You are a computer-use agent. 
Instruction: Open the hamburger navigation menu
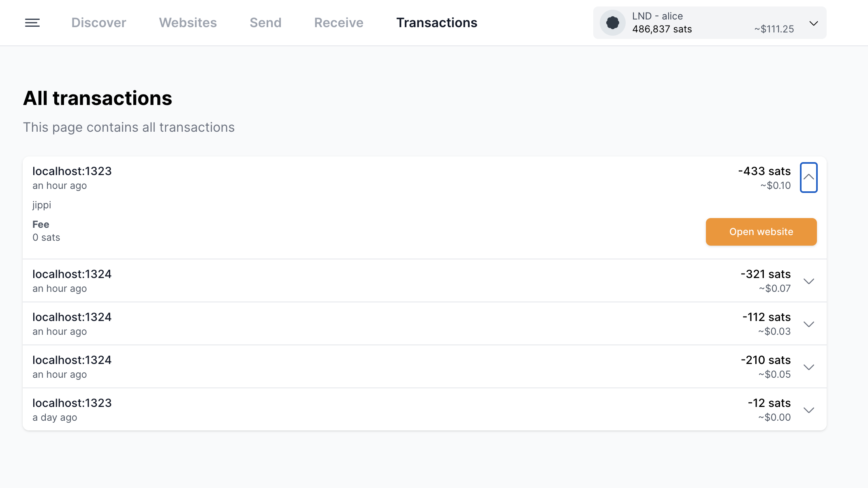coord(32,23)
